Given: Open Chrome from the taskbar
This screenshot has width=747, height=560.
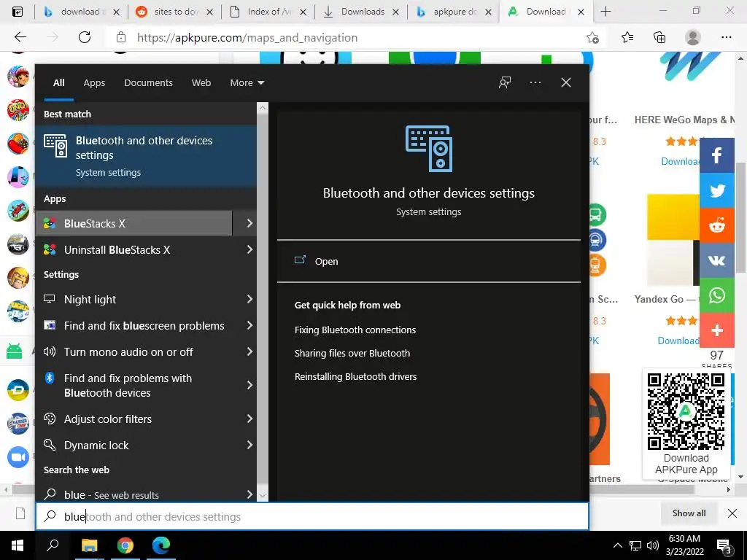Looking at the screenshot, I should pos(125,545).
